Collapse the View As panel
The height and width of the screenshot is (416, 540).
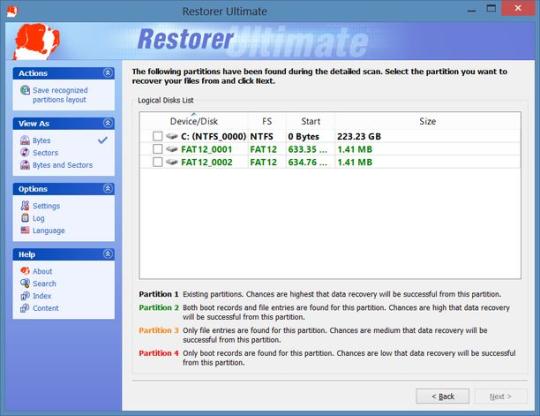108,123
